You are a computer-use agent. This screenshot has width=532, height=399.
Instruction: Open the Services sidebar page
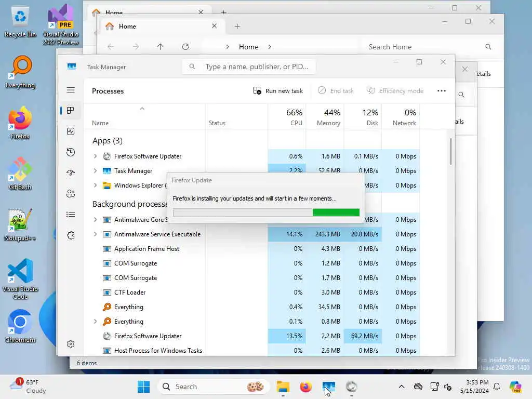click(x=71, y=235)
